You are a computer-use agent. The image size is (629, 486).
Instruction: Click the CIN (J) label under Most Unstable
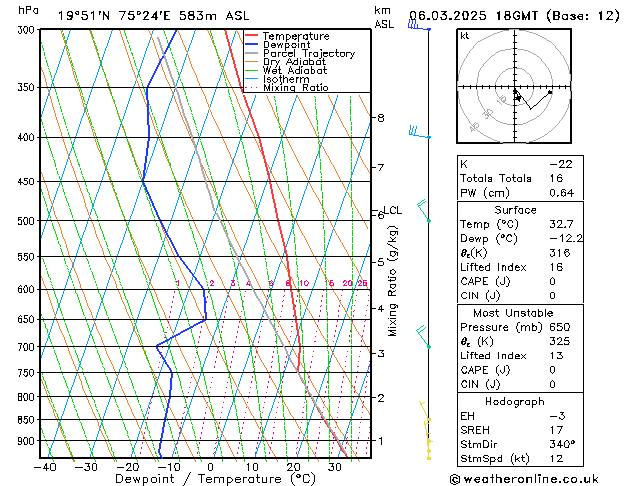480,385
